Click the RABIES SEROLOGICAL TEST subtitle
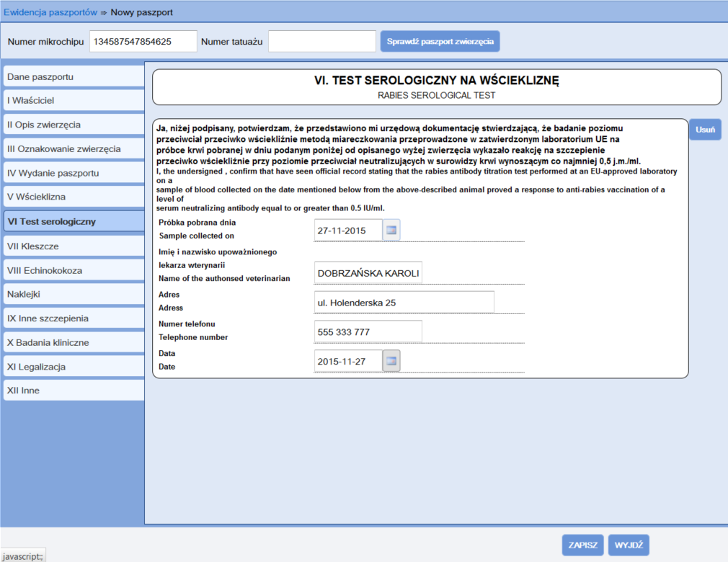This screenshot has width=728, height=562. coord(436,95)
